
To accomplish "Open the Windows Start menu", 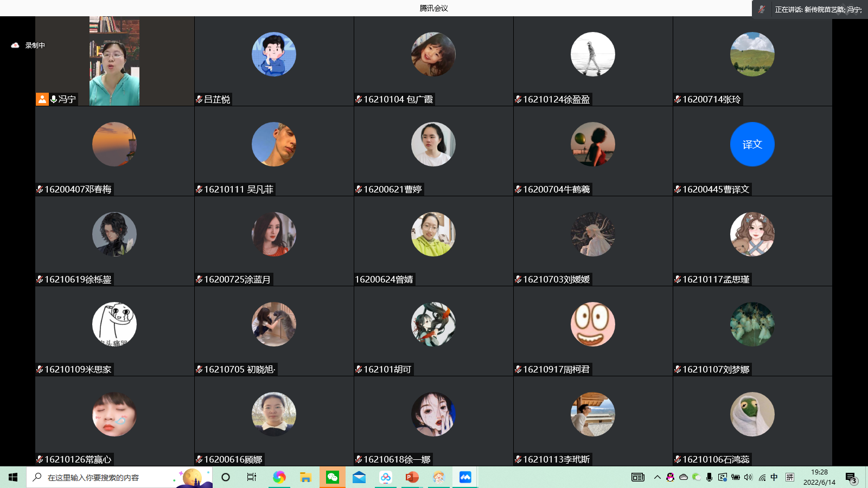I will tap(13, 477).
